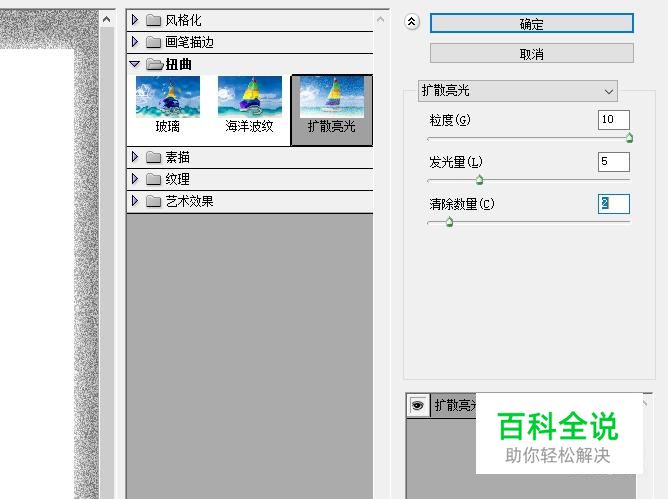
Task: Click the 取消 button
Action: (x=532, y=54)
